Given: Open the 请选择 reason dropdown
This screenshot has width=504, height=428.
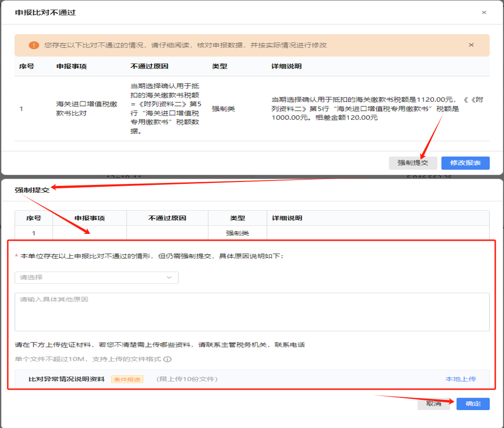Looking at the screenshot, I should pos(97,278).
